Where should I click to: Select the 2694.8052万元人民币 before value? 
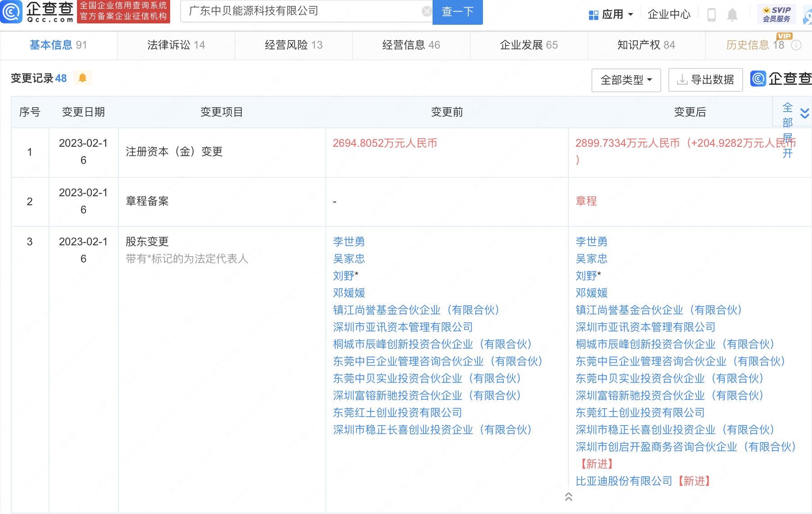(385, 143)
